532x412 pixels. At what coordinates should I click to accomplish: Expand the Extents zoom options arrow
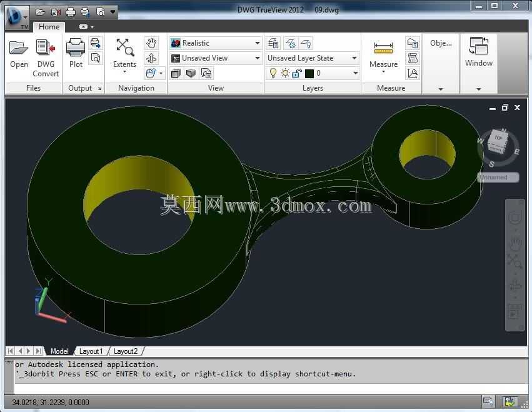[124, 72]
